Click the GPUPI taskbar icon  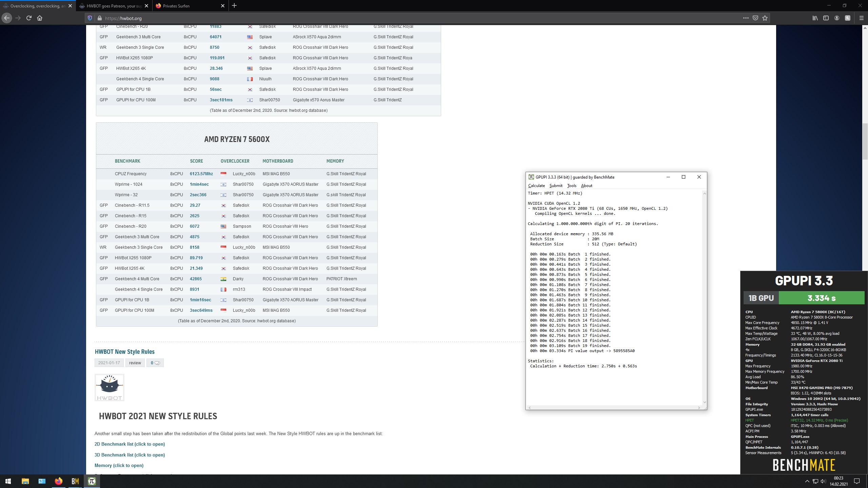pos(92,481)
